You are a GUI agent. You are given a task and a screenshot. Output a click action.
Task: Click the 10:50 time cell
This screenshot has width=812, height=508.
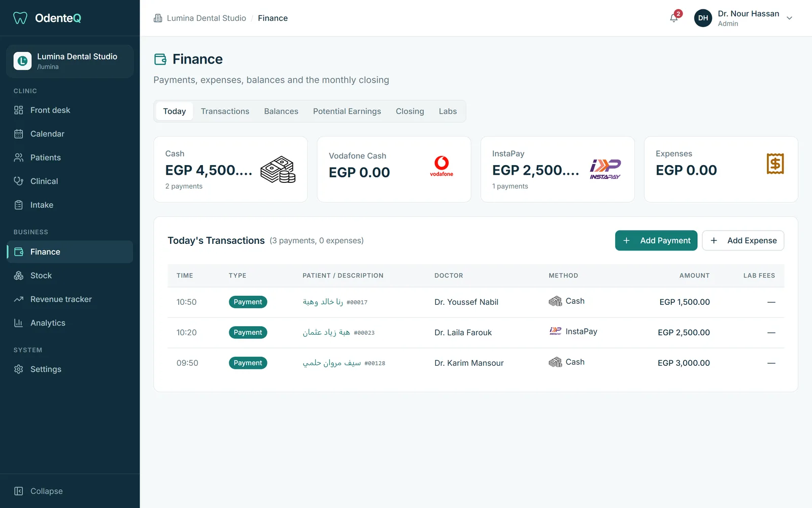186,302
